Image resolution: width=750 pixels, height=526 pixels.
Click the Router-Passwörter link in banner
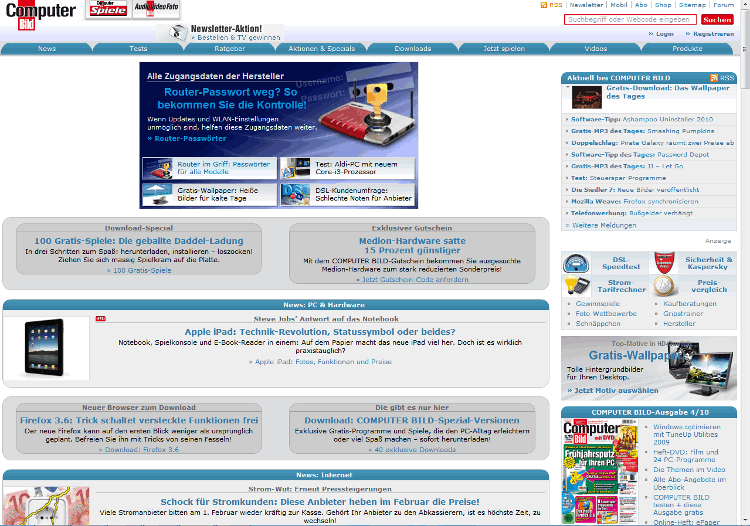[187, 138]
